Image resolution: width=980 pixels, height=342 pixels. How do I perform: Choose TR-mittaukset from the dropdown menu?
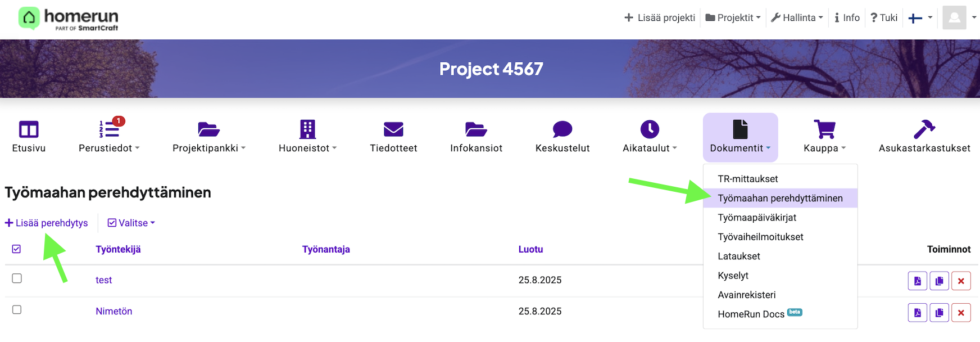pyautogui.click(x=747, y=179)
